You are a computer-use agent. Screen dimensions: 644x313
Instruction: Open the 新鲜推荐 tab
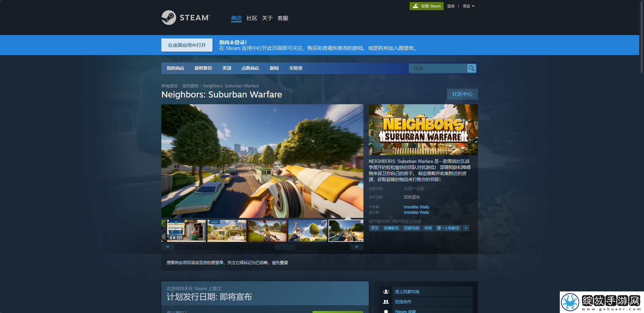[x=203, y=68]
